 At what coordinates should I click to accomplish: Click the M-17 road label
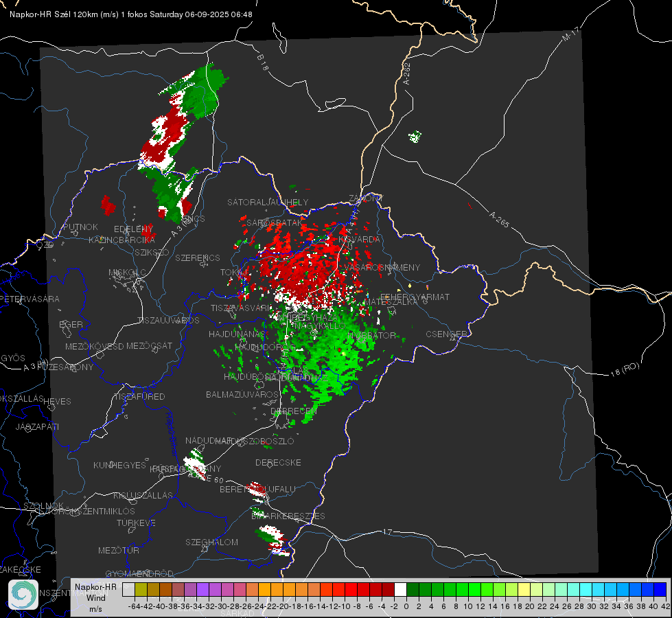click(x=570, y=34)
